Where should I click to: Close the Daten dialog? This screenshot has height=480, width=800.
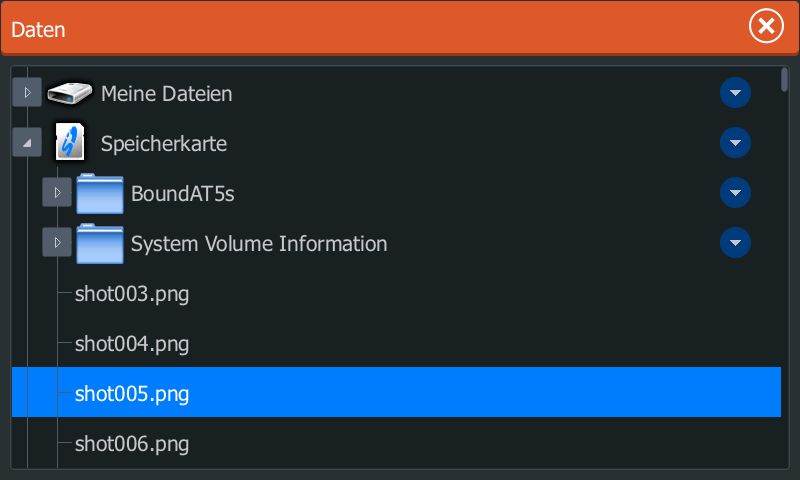[766, 27]
